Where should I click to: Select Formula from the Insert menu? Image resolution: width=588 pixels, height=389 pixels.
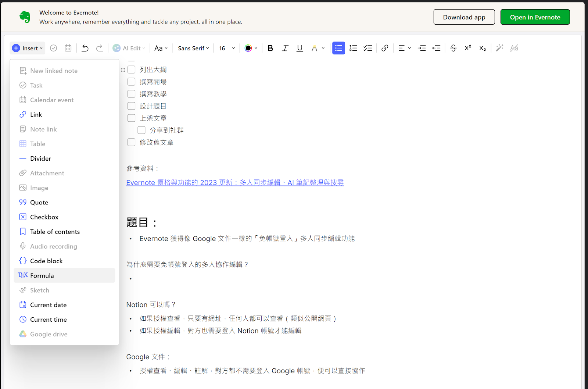64,275
